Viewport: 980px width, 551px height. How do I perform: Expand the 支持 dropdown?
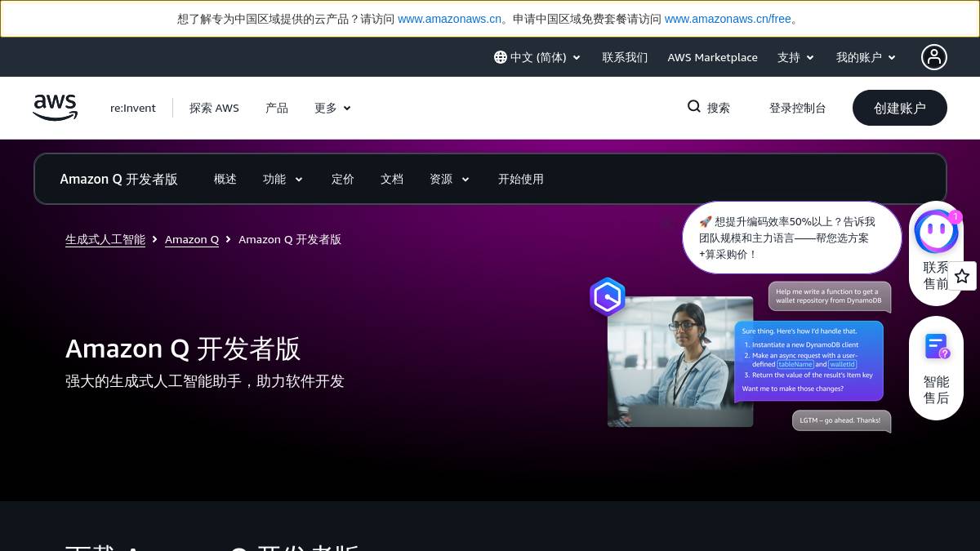[x=796, y=57]
